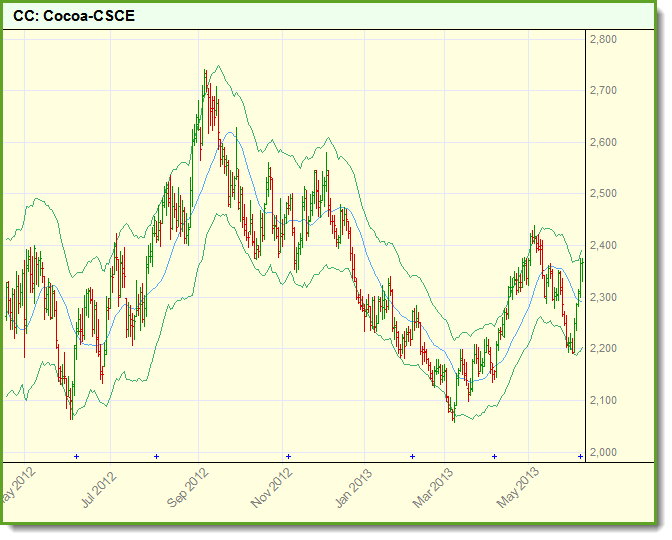Click the Jul 2012 date label
This screenshot has height=540, width=672.
tap(100, 488)
